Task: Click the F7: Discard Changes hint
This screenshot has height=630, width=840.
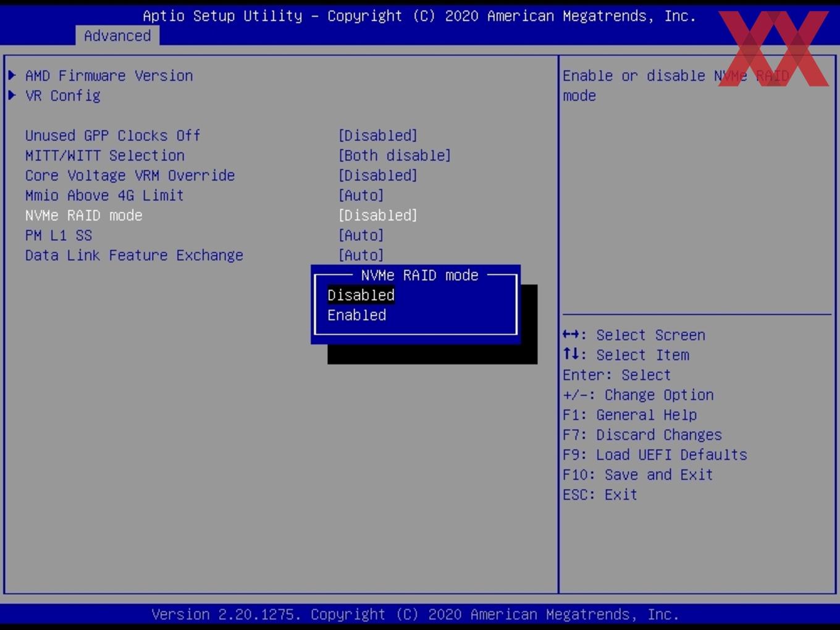Action: pyautogui.click(x=642, y=435)
